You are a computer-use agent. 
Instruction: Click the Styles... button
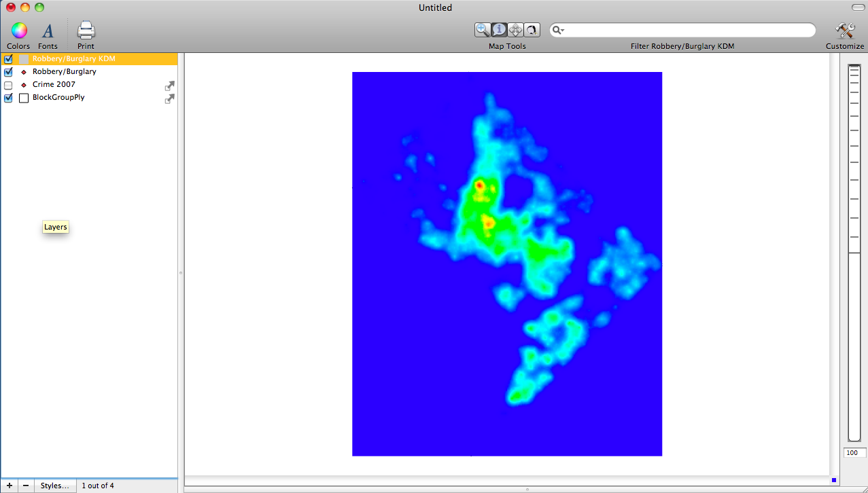pyautogui.click(x=54, y=486)
